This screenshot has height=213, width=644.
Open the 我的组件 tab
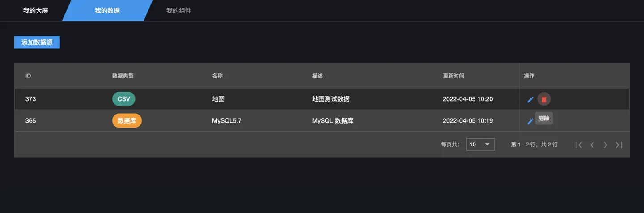coord(179,11)
